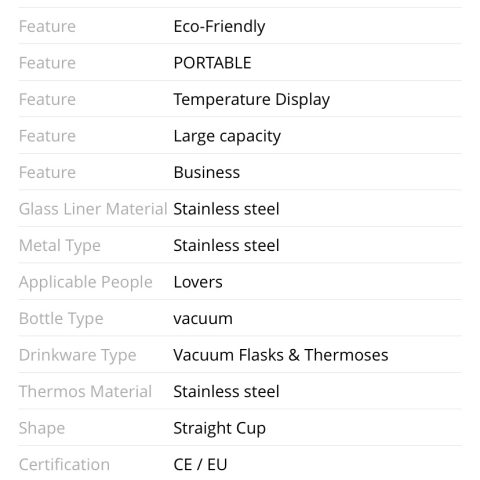Click the Glass Liner Material label
The image size is (480, 480).
[93, 209]
